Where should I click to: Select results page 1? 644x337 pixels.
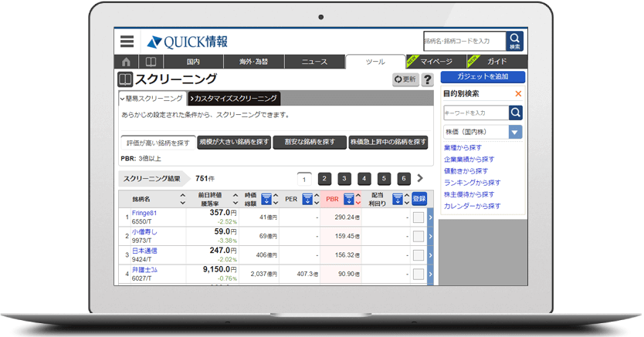click(304, 179)
